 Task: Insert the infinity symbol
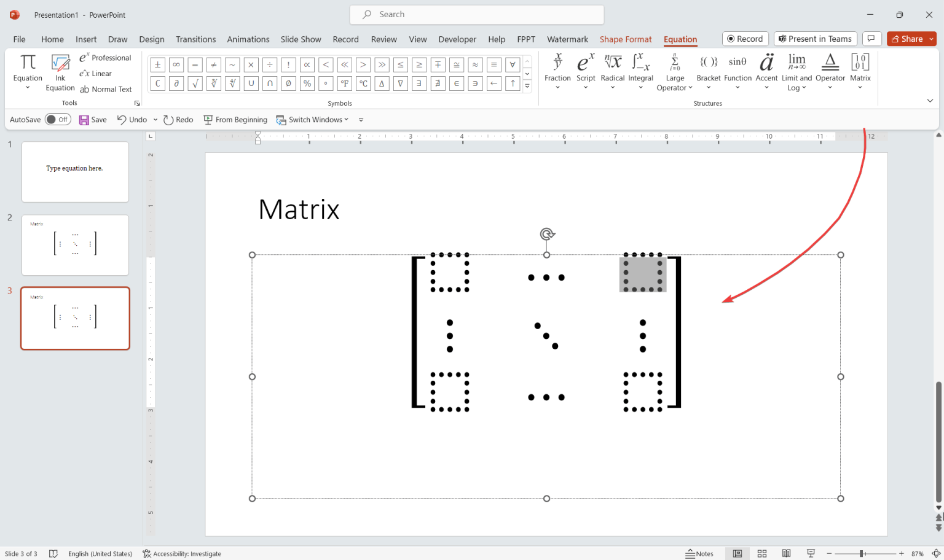(176, 64)
